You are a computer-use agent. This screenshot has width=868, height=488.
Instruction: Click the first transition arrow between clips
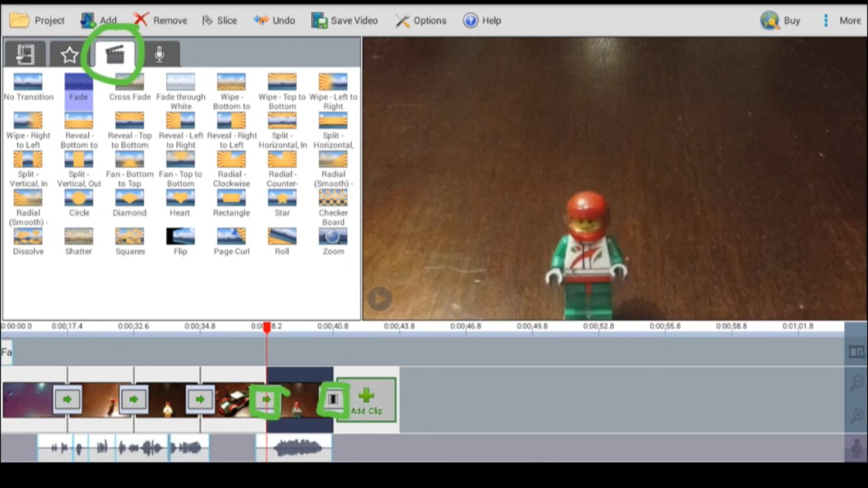(x=67, y=400)
